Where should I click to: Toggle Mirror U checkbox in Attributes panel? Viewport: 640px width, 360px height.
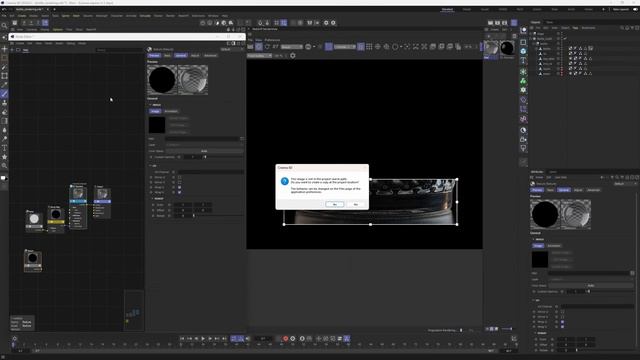pyautogui.click(x=562, y=312)
